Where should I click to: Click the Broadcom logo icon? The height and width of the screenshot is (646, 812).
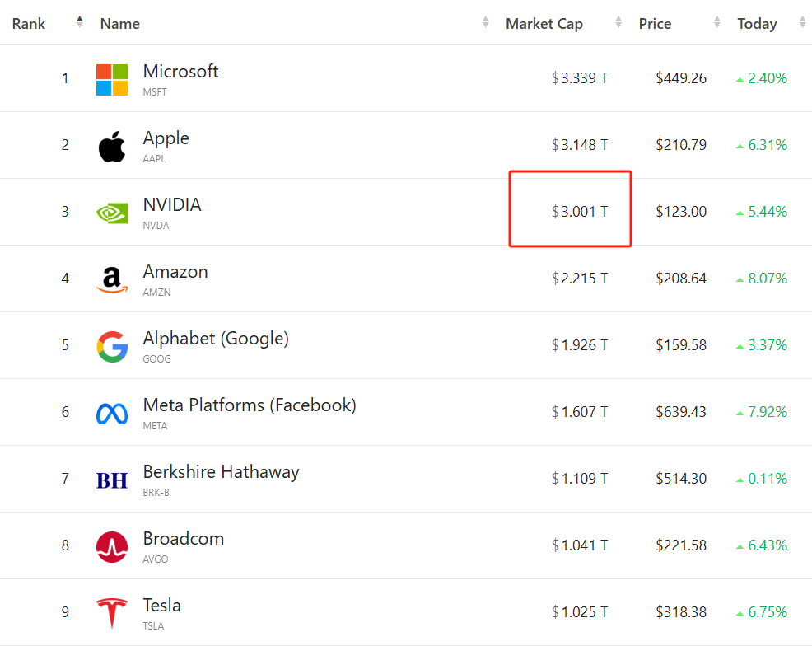112,546
